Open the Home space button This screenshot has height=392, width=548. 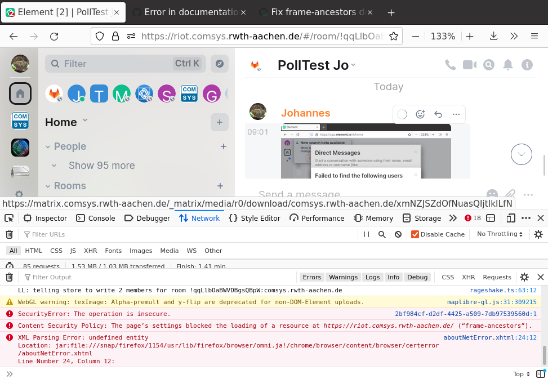(20, 93)
